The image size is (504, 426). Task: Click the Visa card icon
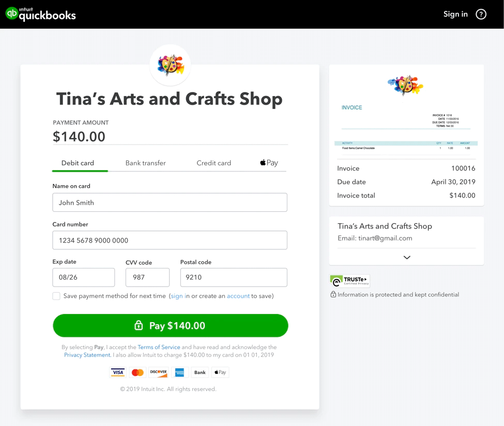[117, 372]
